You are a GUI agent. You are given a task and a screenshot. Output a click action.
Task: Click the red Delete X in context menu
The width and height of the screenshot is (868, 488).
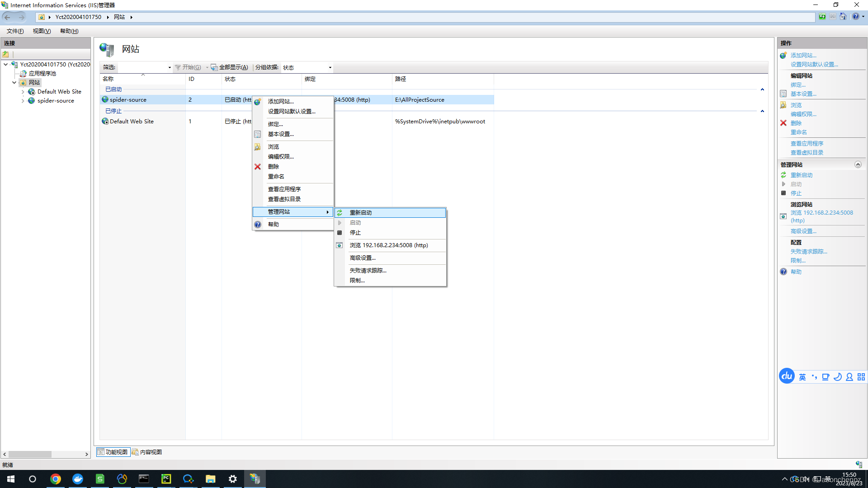coord(258,167)
